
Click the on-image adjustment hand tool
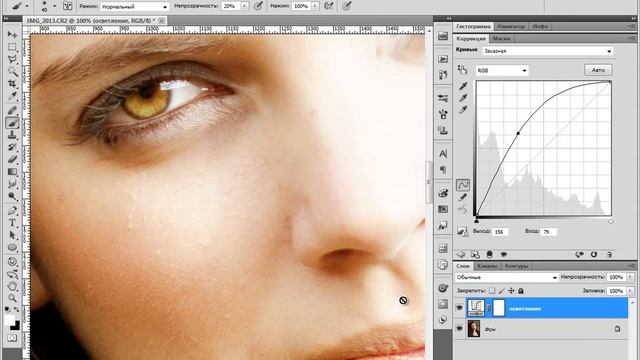pos(462,69)
